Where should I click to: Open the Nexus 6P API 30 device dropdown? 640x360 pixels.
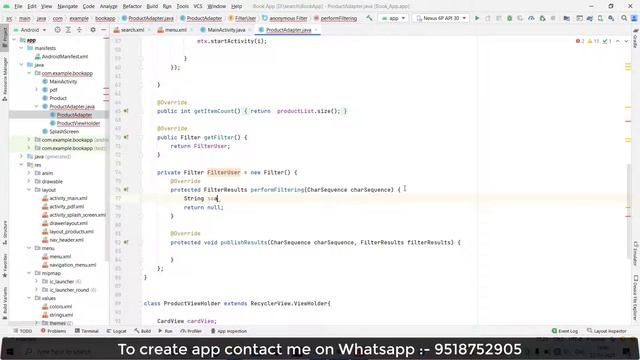(x=440, y=18)
